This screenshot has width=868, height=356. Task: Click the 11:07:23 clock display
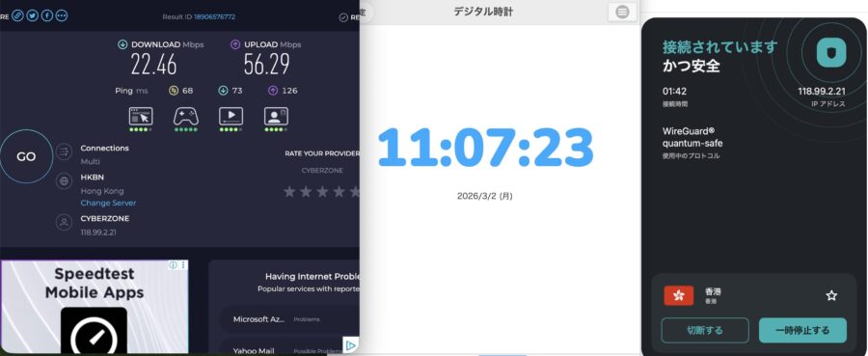(485, 148)
